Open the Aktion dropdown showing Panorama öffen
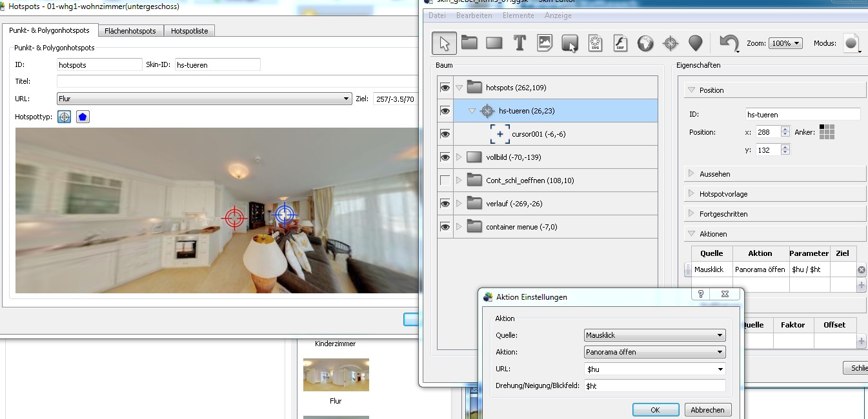 pyautogui.click(x=654, y=352)
